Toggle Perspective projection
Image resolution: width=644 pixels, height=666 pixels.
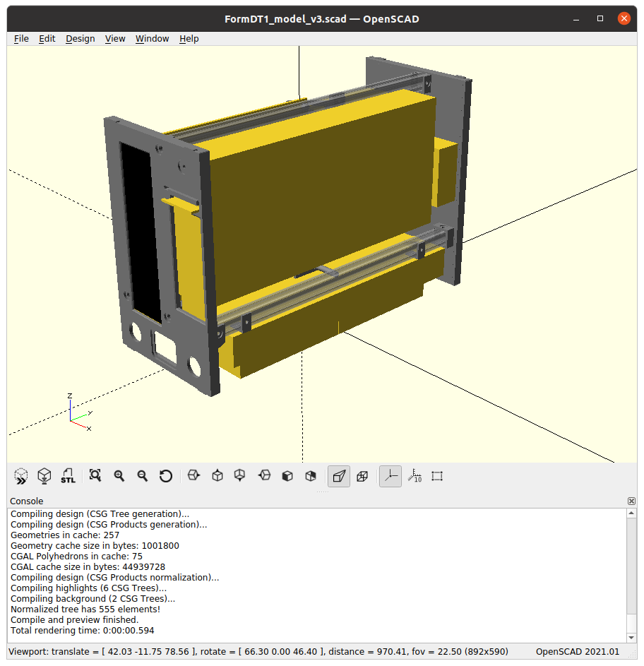point(339,476)
